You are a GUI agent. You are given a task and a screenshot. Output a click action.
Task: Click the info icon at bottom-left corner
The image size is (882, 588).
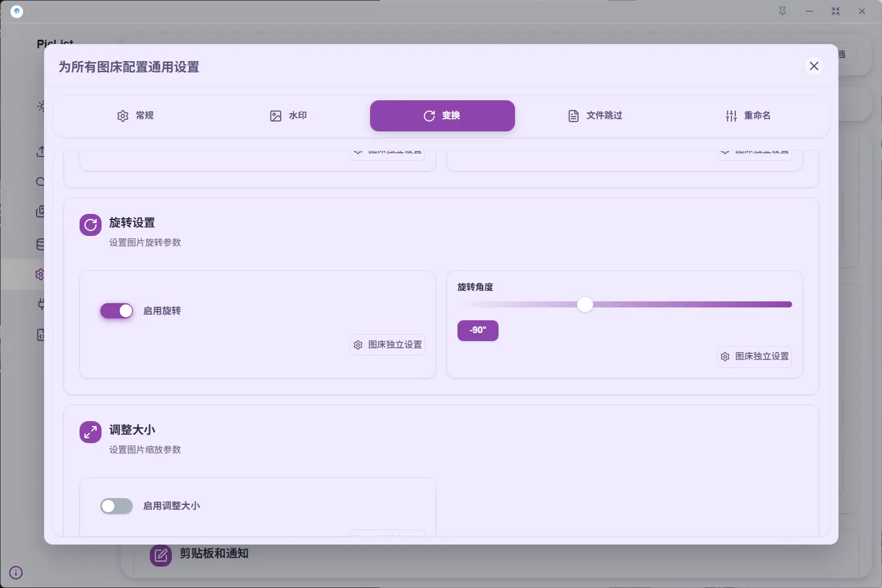16,573
